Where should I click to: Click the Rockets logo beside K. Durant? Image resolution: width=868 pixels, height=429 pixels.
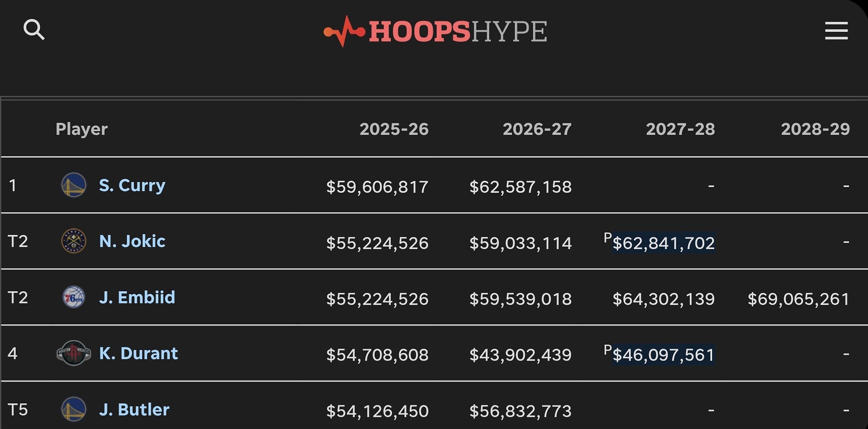pos(74,353)
